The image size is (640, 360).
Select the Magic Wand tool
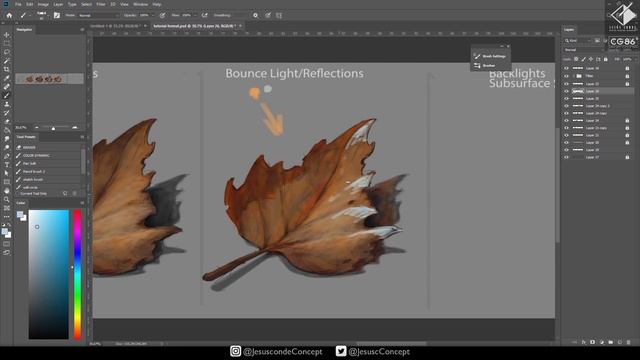click(x=7, y=61)
